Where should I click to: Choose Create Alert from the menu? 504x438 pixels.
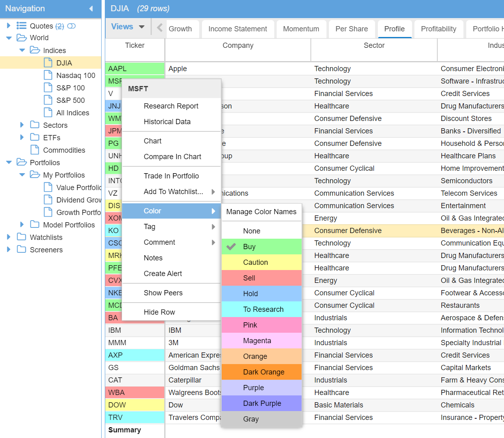point(171,274)
